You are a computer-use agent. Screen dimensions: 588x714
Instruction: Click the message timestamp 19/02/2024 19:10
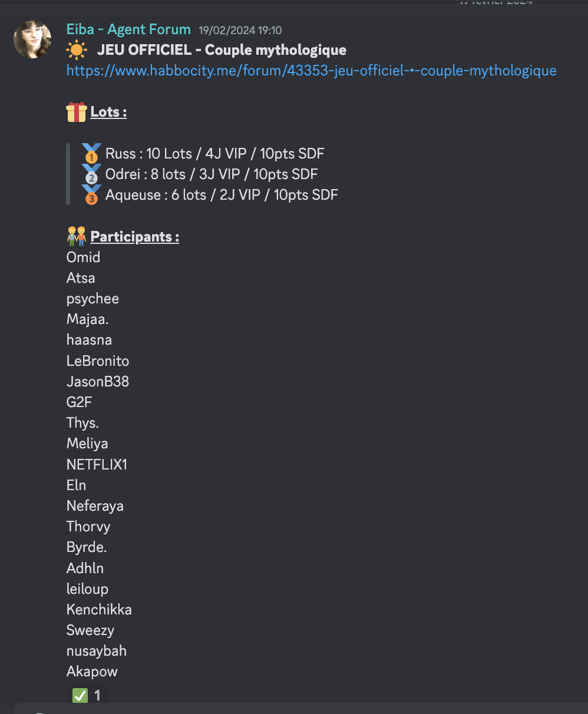(x=240, y=31)
